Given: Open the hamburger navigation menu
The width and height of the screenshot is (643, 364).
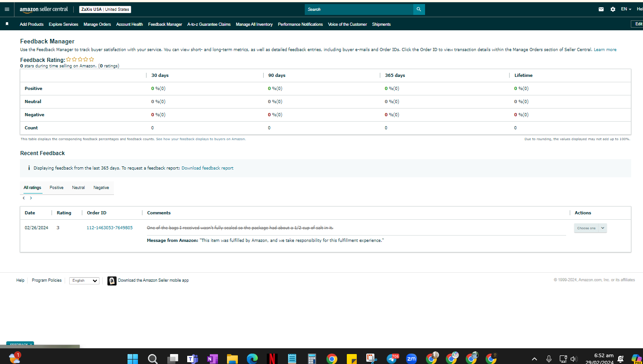Looking at the screenshot, I should click(7, 9).
